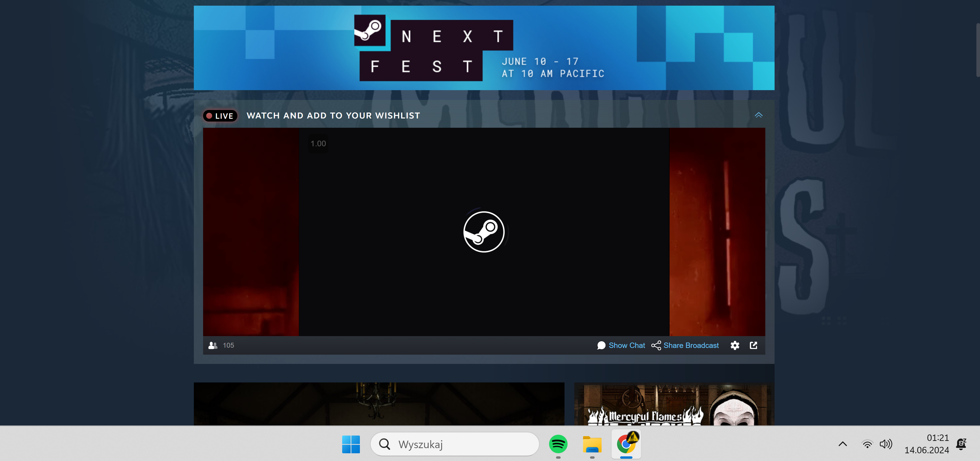980x461 pixels.
Task: Click the Steam Next Fest banner
Action: [483, 48]
